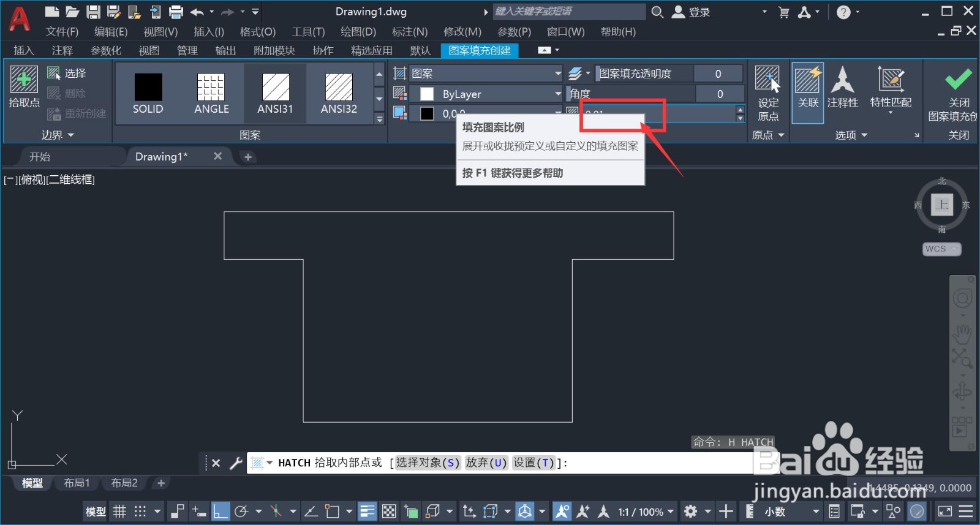Click the Save disk icon
The image size is (980, 525).
(93, 12)
